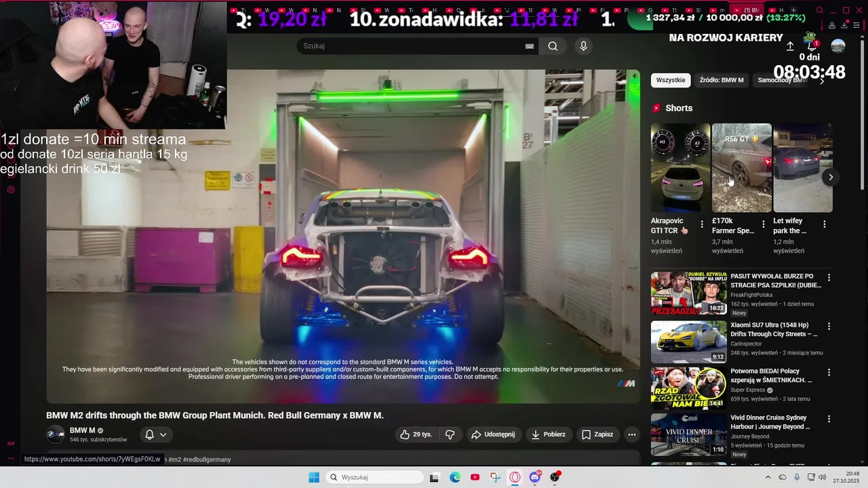The height and width of the screenshot is (488, 868).
Task: Open OBS Studio on taskbar
Action: click(x=555, y=477)
